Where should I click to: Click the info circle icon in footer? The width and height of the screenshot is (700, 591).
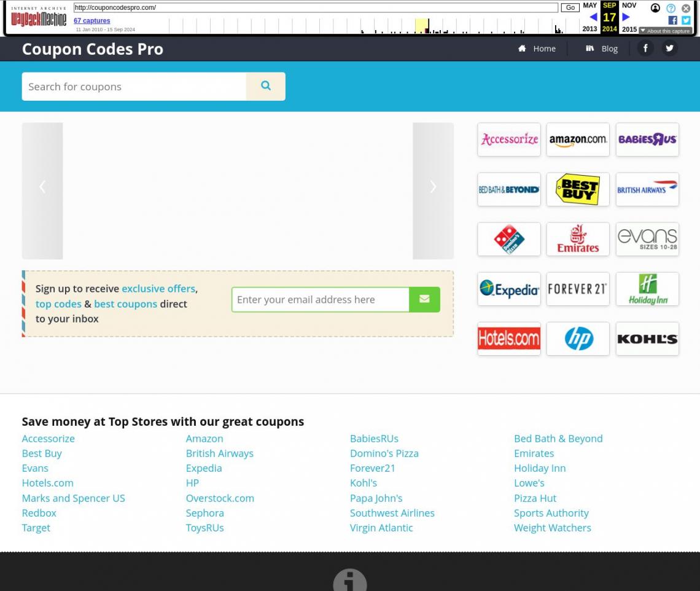tap(350, 581)
